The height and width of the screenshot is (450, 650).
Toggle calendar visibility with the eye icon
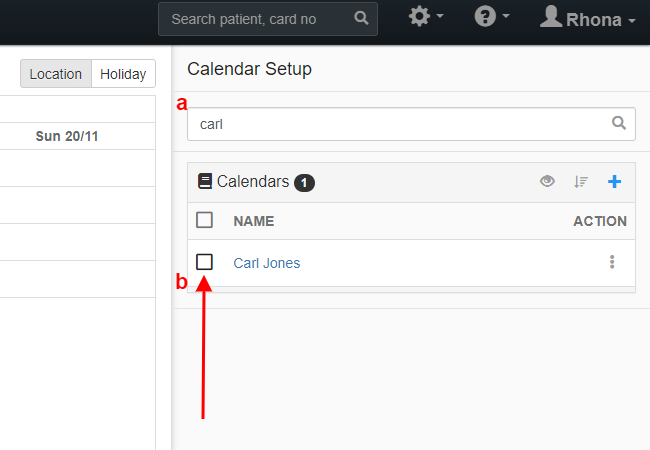(x=547, y=181)
